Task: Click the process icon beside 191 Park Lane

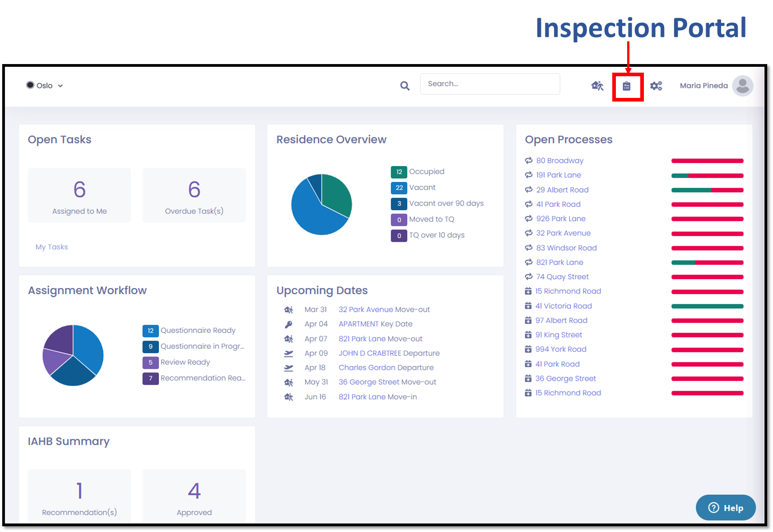Action: tap(528, 175)
